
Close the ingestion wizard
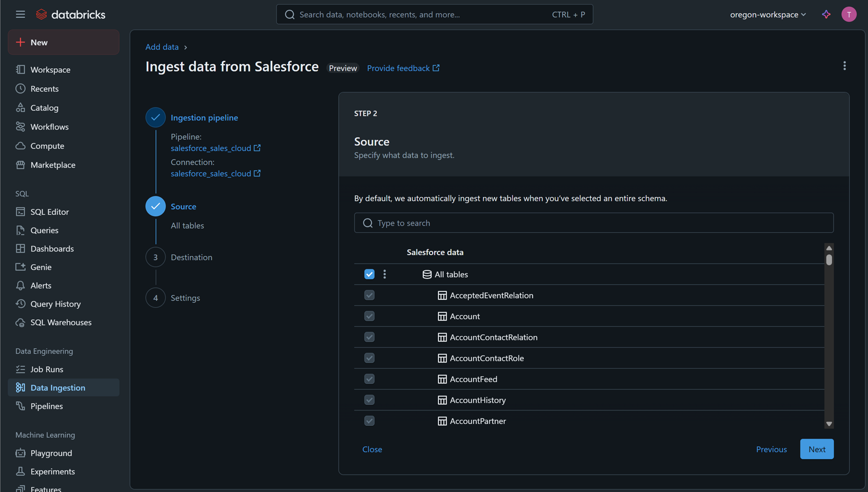pos(372,449)
